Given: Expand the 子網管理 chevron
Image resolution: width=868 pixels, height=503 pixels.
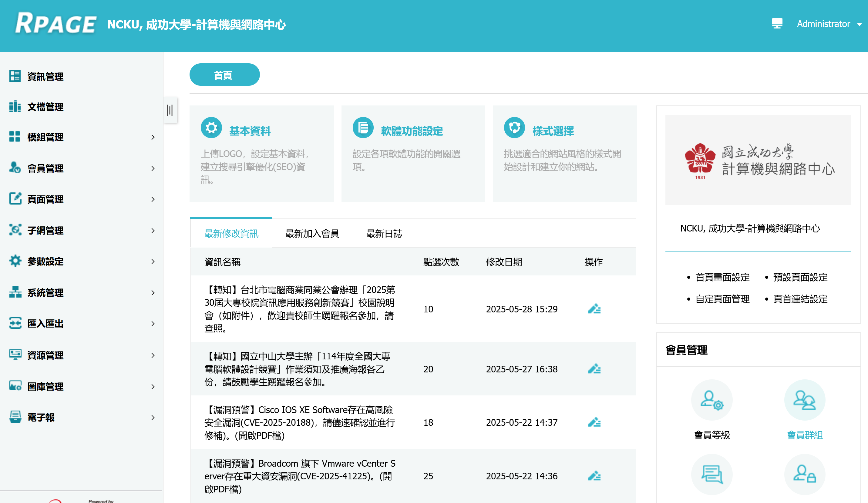Looking at the screenshot, I should [153, 230].
